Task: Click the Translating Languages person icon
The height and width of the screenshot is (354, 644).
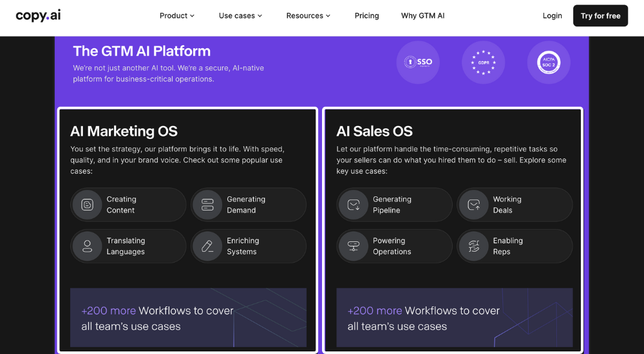Action: click(87, 246)
